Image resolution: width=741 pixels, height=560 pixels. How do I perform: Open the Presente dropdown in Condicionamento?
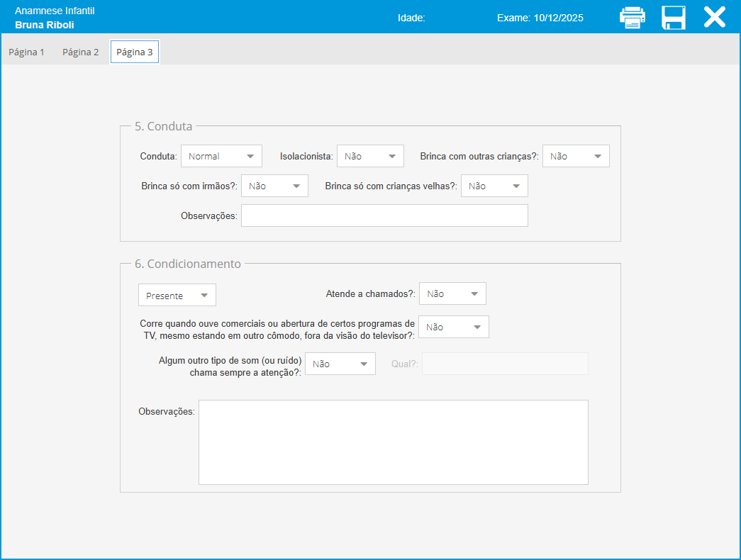(x=177, y=295)
